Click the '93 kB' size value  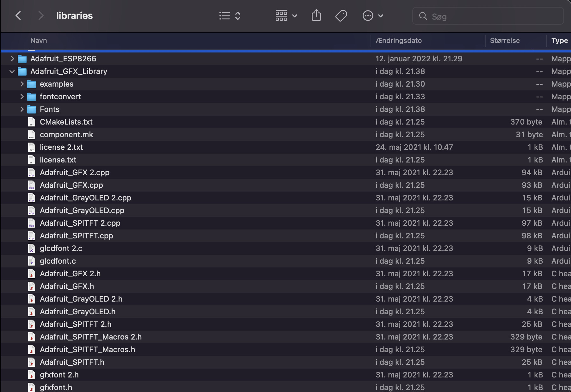point(532,185)
